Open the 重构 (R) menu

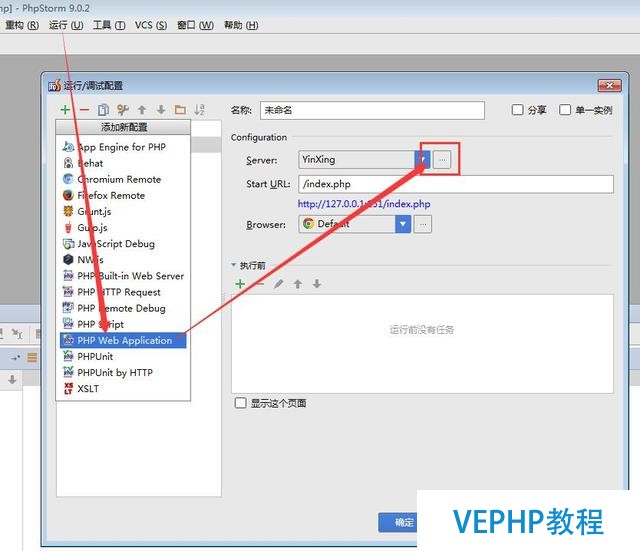[x=22, y=25]
